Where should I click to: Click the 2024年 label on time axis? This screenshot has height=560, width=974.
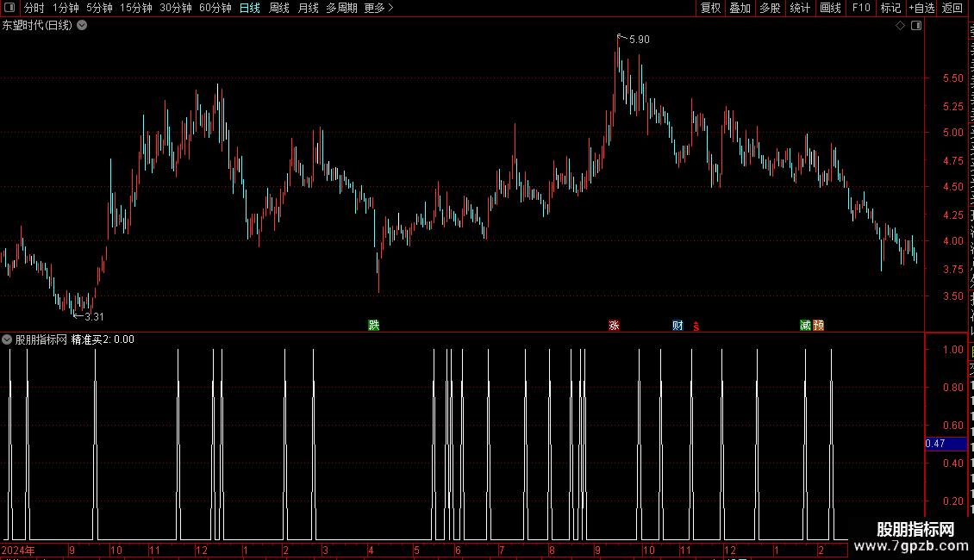[18, 550]
